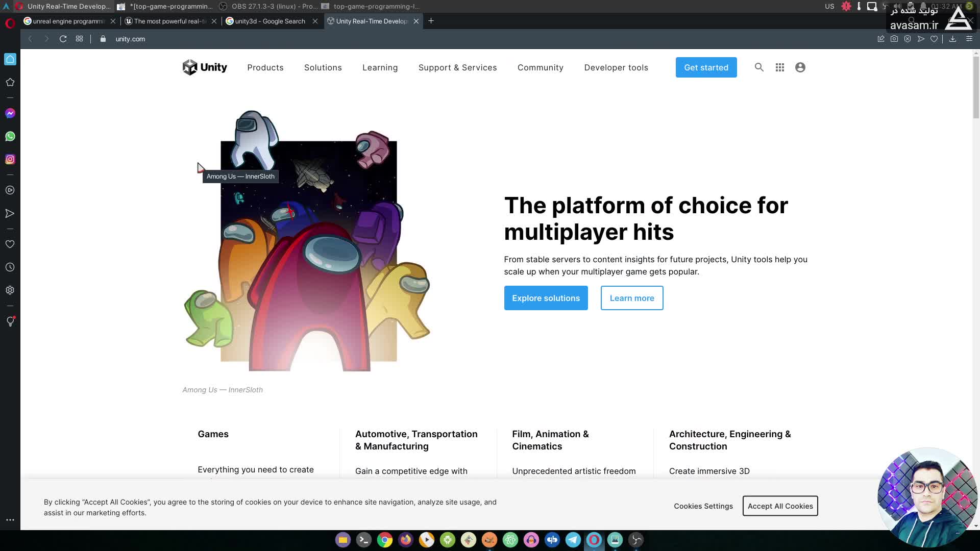The image size is (980, 551).
Task: Open Instagram in the Opera sidebar
Action: tap(10, 160)
